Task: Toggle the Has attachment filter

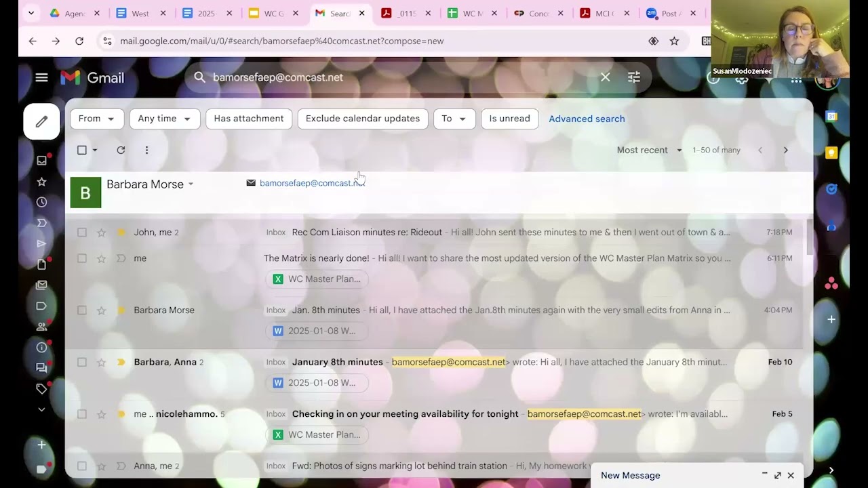Action: point(249,119)
